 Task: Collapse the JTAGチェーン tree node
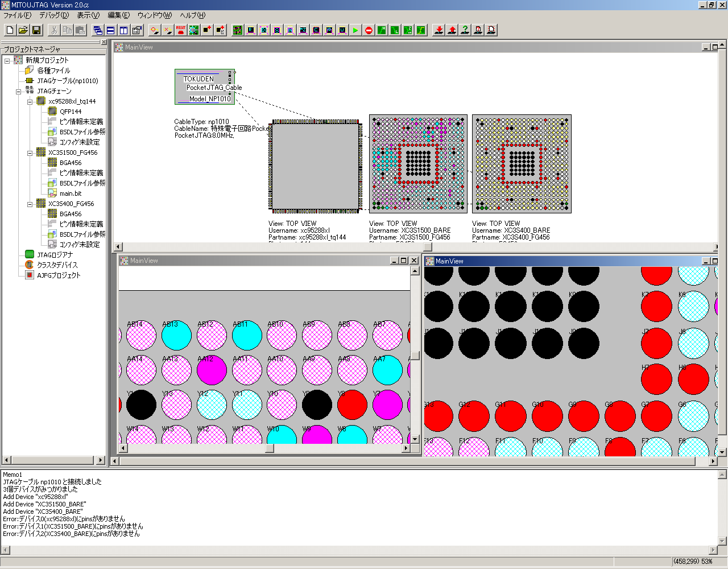19,91
